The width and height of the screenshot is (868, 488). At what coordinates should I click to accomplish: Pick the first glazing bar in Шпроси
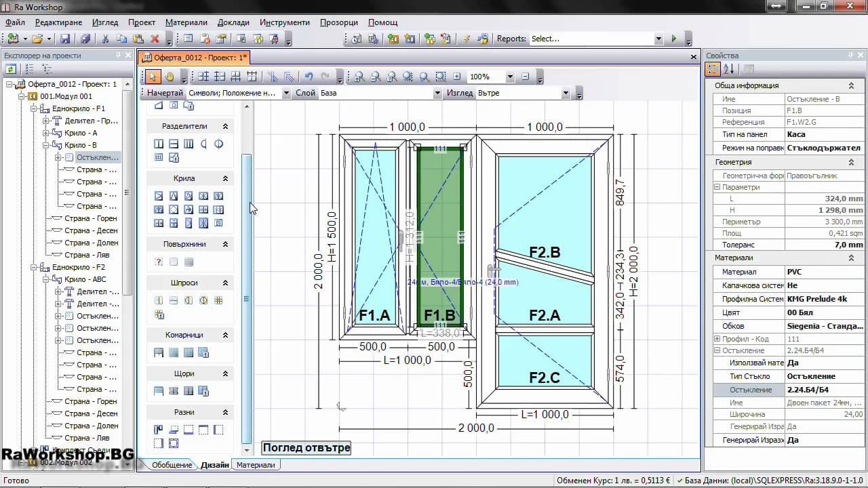coord(159,300)
